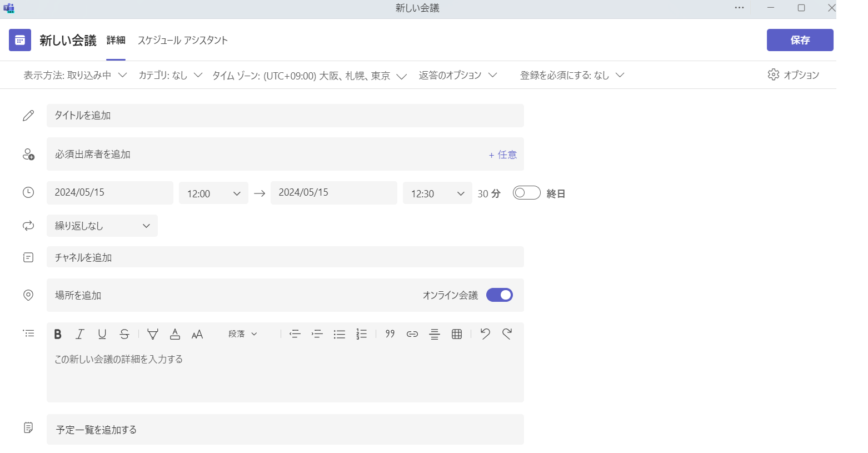Viewport: 868px width, 453px height.
Task: Click the add-attendee person icon
Action: tap(28, 155)
